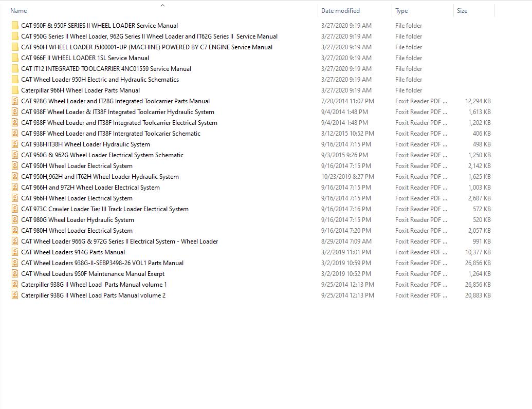Click the 9/3/2015 9:26 PM date cell
532x409 pixels.
pos(344,155)
